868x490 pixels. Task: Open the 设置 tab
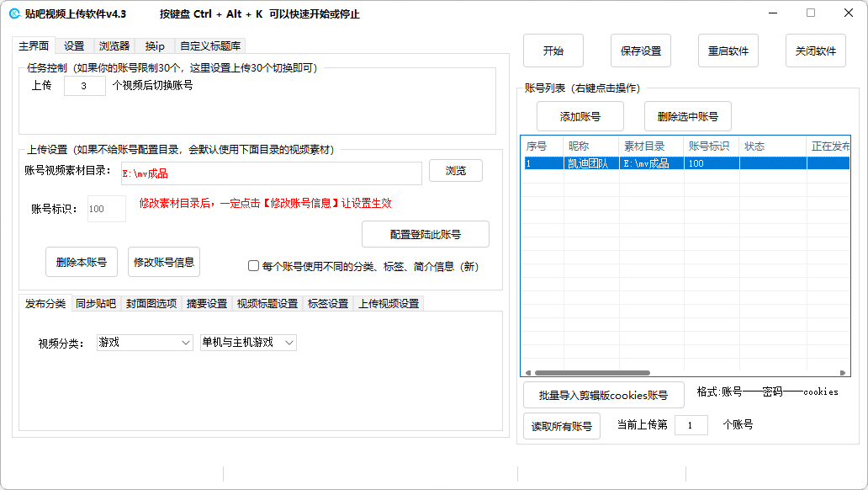point(74,46)
